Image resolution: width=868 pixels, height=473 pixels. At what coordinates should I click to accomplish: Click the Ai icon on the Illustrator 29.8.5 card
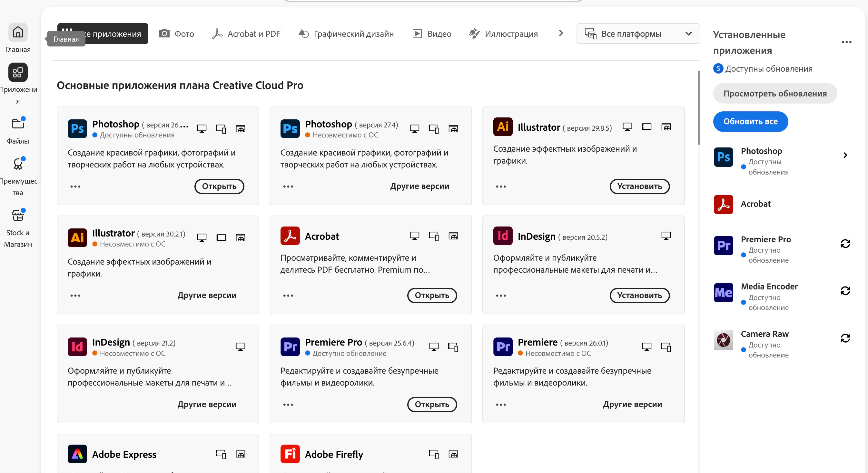(x=503, y=127)
